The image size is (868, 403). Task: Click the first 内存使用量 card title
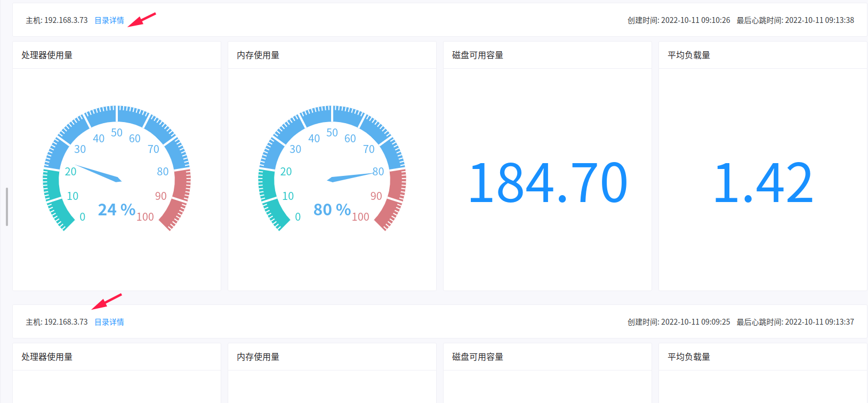[258, 55]
